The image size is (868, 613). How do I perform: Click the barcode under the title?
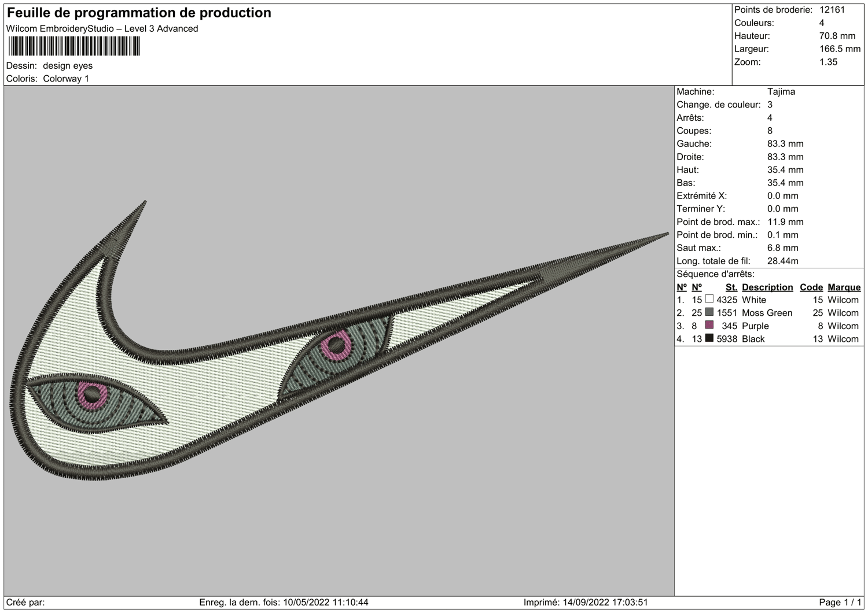[x=74, y=46]
